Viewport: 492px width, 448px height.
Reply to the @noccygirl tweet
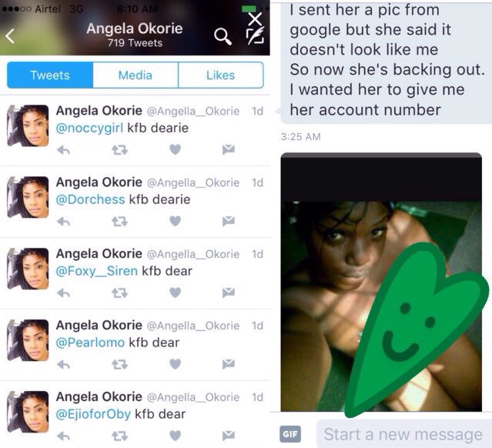click(x=63, y=150)
